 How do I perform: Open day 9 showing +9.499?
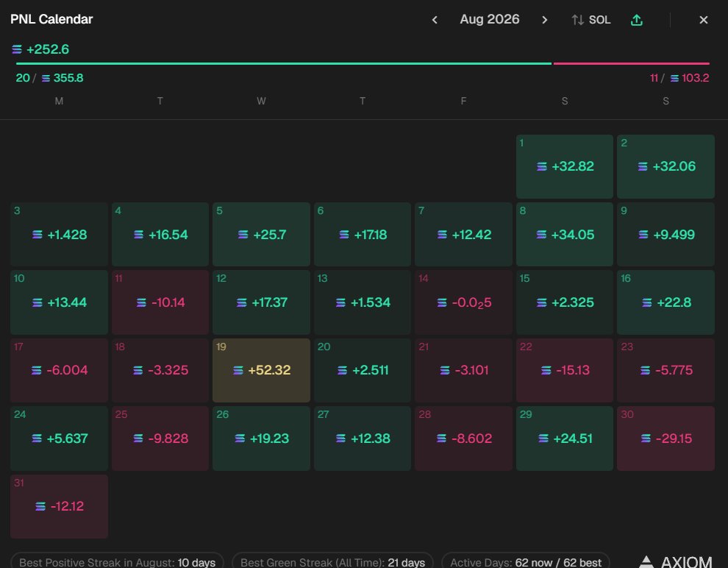click(665, 235)
